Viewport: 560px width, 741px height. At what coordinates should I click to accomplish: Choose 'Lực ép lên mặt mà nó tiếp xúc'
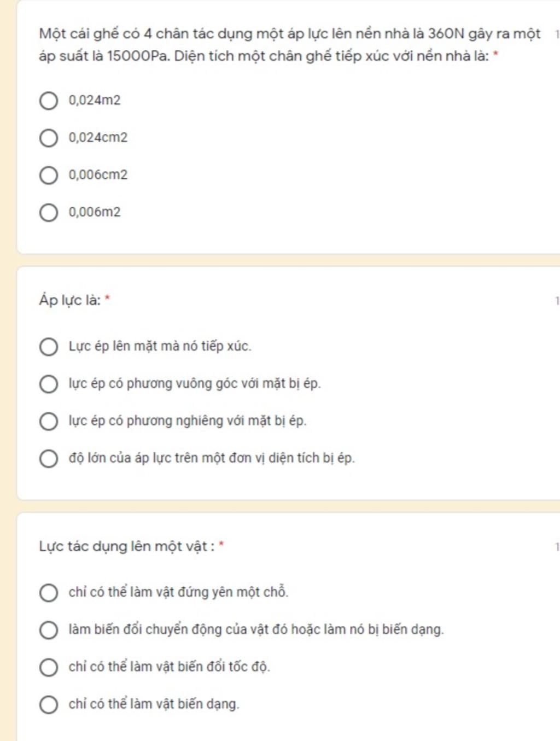pos(48,347)
